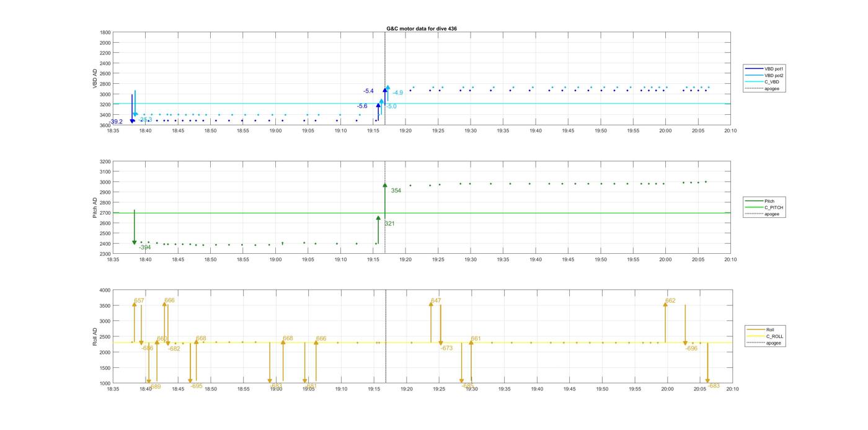
Task: Click the '-5.6' data label in the VBD plot
Action: point(362,106)
